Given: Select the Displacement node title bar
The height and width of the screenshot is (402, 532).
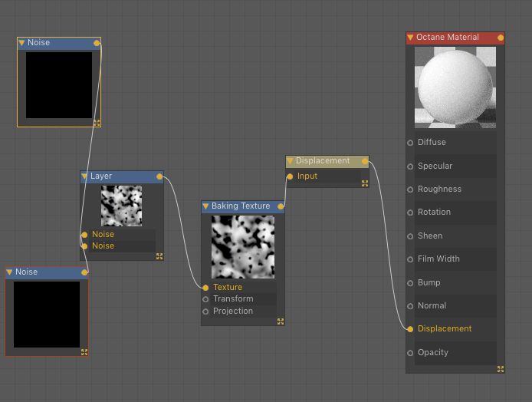Looking at the screenshot, I should pos(327,161).
